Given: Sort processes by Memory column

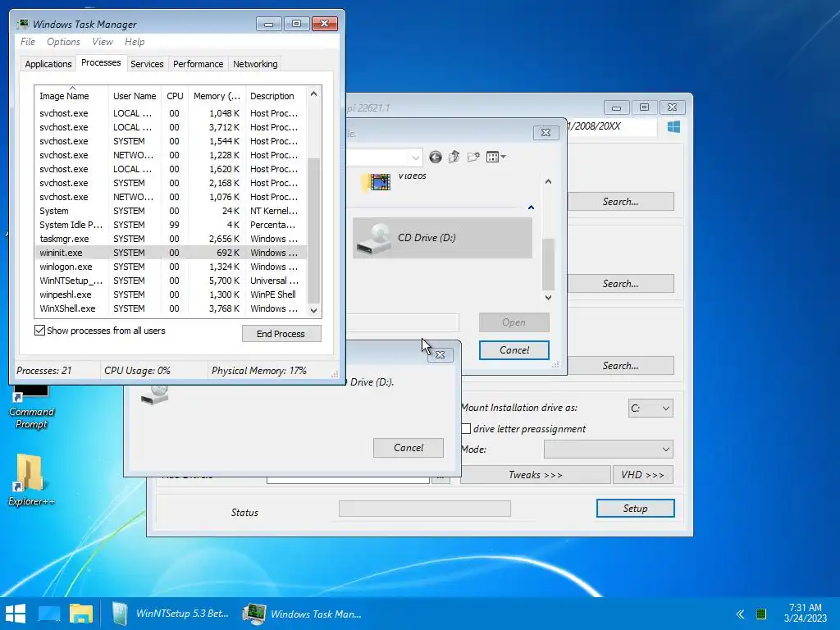Looking at the screenshot, I should point(217,96).
